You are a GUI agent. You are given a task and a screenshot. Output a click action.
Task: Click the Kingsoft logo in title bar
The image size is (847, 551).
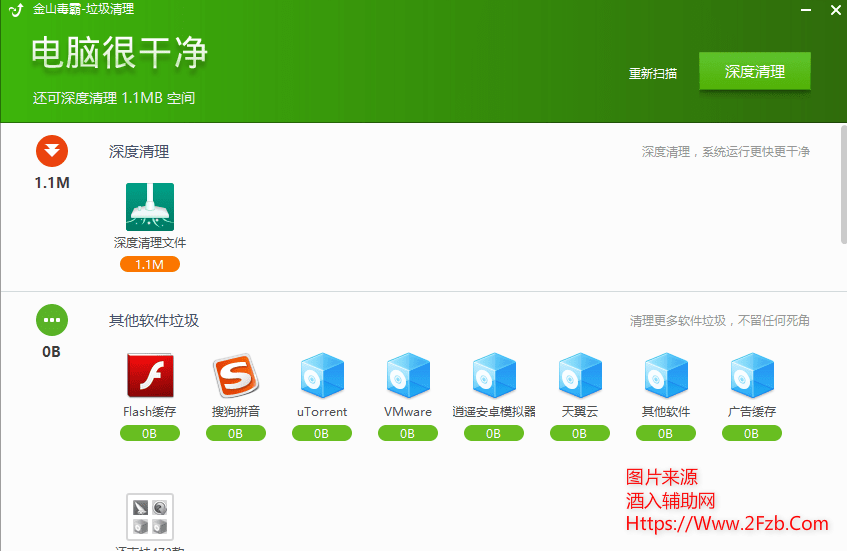(x=16, y=10)
